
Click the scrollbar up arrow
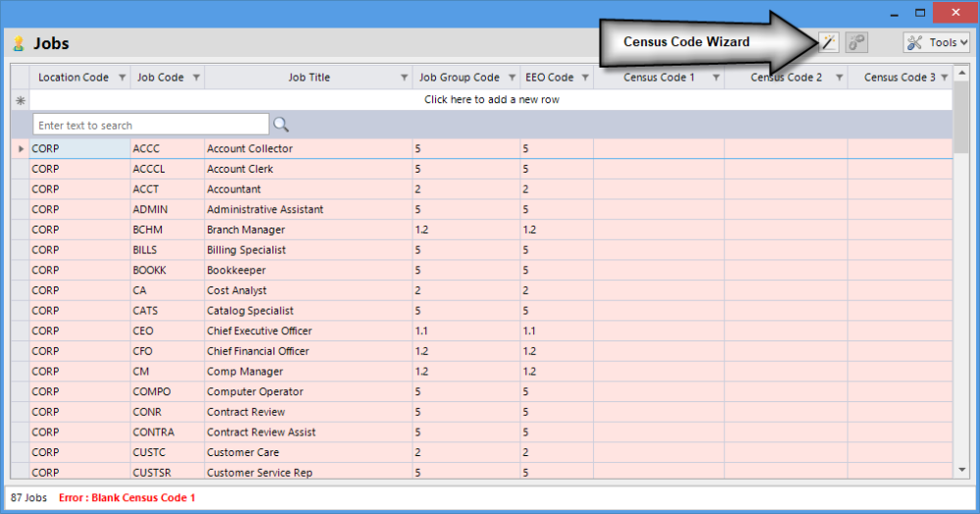pyautogui.click(x=962, y=74)
